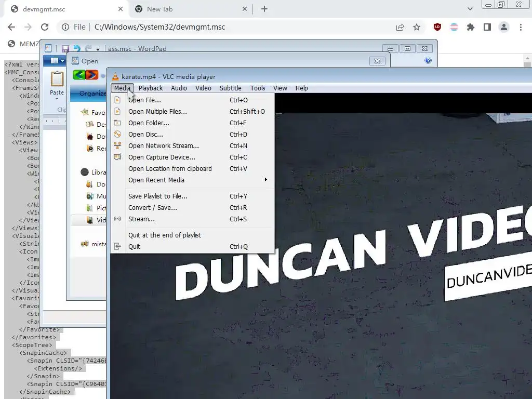Select the Downloads folder in Favorites
The width and height of the screenshot is (532, 399).
point(96,137)
